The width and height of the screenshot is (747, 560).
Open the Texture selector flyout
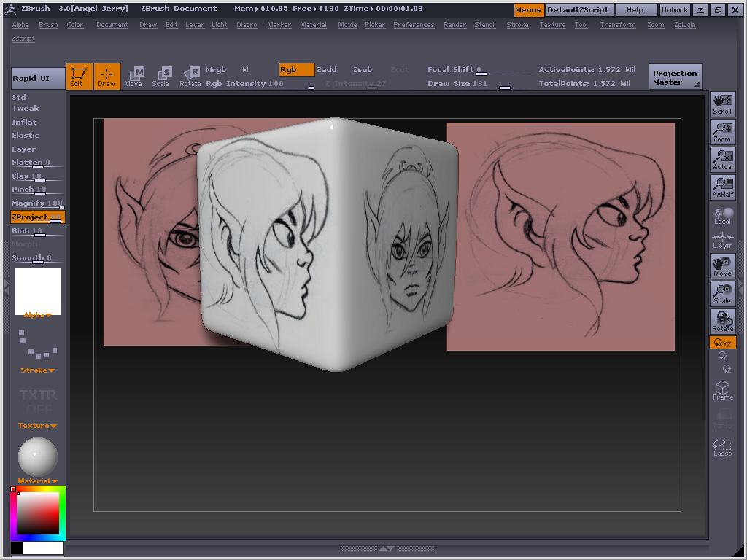[x=37, y=425]
